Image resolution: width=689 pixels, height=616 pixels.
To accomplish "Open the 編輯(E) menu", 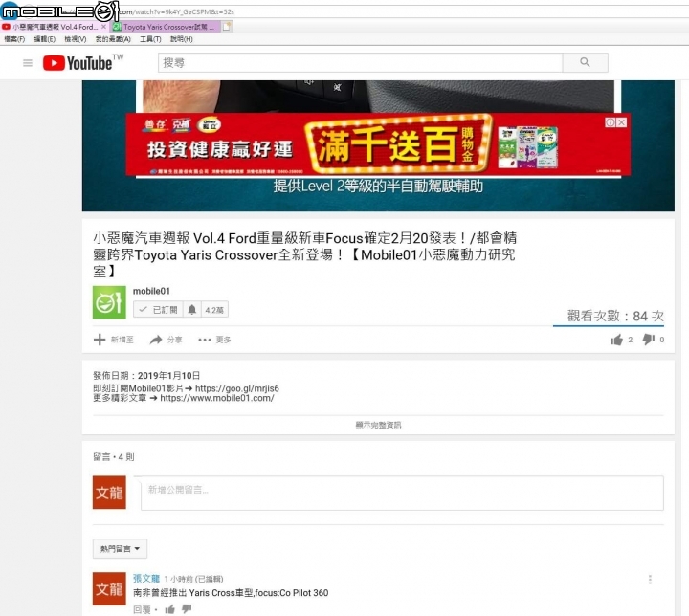I will [x=44, y=39].
